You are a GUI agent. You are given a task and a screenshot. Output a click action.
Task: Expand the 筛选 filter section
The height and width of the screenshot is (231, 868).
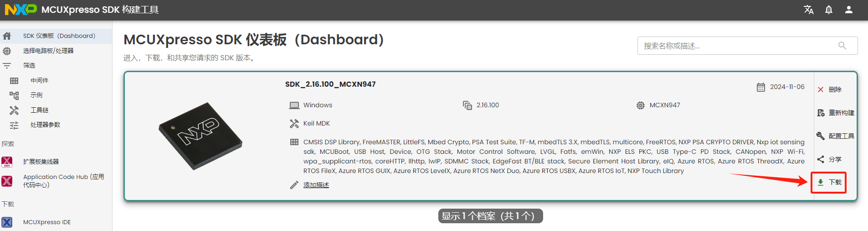pyautogui.click(x=29, y=66)
